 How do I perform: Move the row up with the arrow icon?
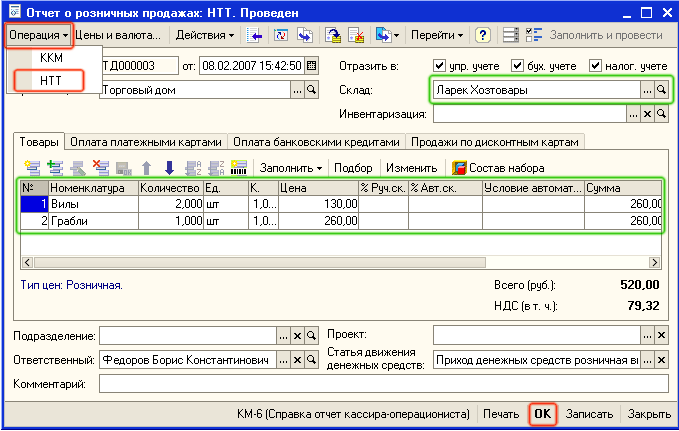(147, 168)
